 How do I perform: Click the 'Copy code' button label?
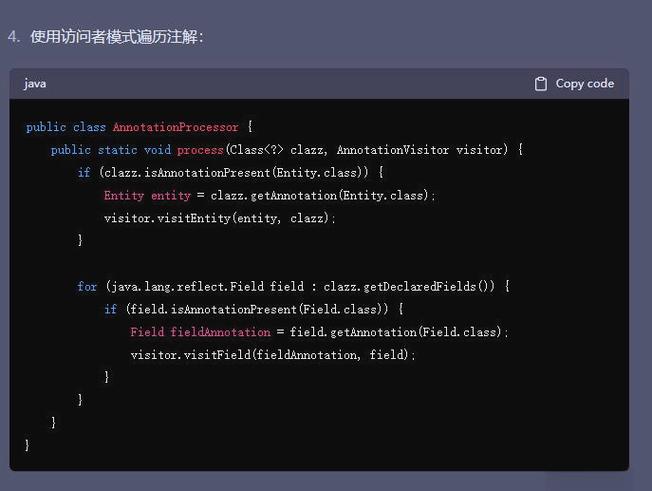[585, 84]
